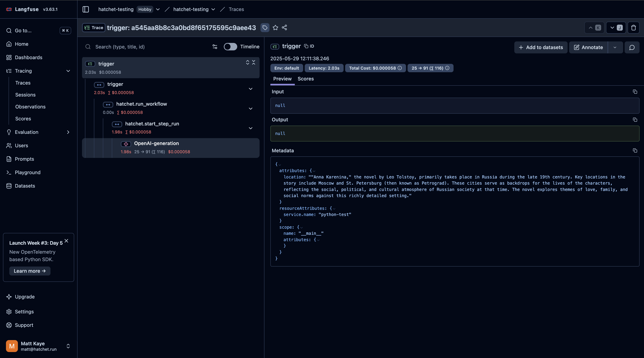Click the tag icon next to the trace title
644x358 pixels.
click(x=265, y=28)
